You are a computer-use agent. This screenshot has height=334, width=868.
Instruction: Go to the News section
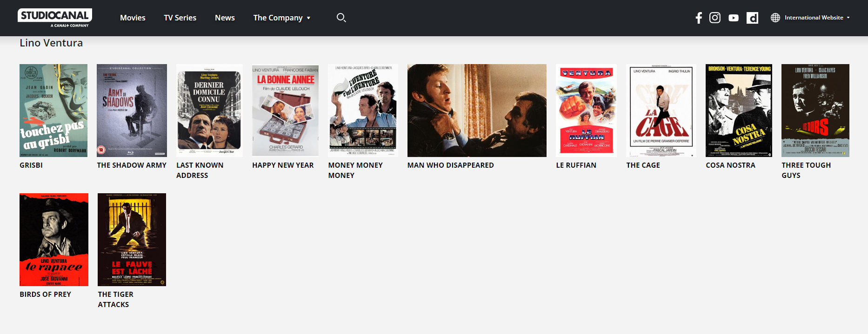click(225, 18)
